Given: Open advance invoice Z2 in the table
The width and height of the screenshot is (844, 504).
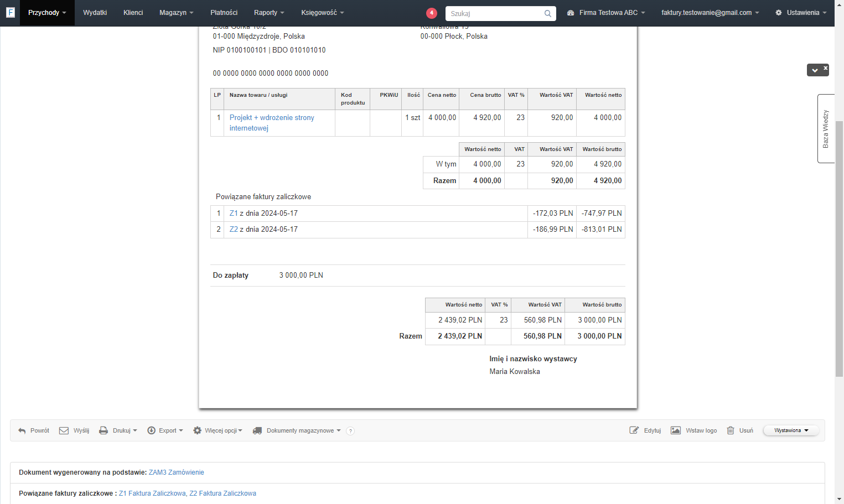Looking at the screenshot, I should click(x=234, y=229).
